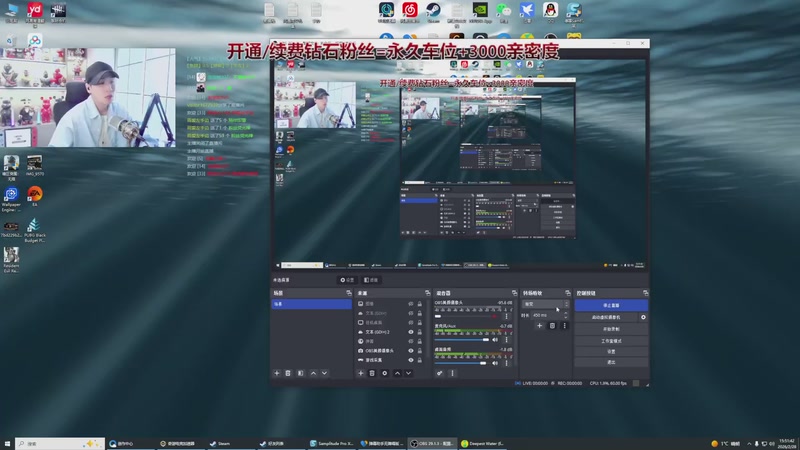Expand the Windows system tray hidden icons
Screen dimensions: 800x450
749,443
